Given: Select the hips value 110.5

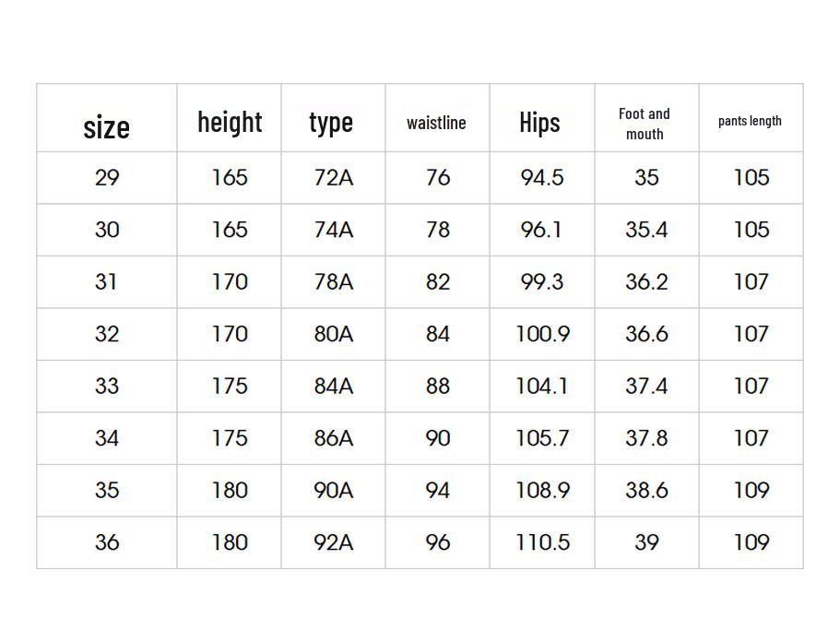Looking at the screenshot, I should tap(541, 542).
